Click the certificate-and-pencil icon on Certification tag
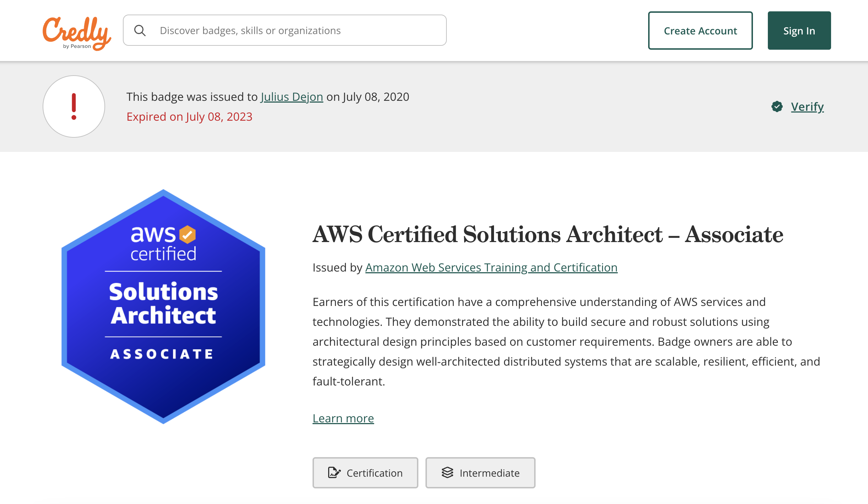Image resolution: width=868 pixels, height=504 pixels. 334,472
